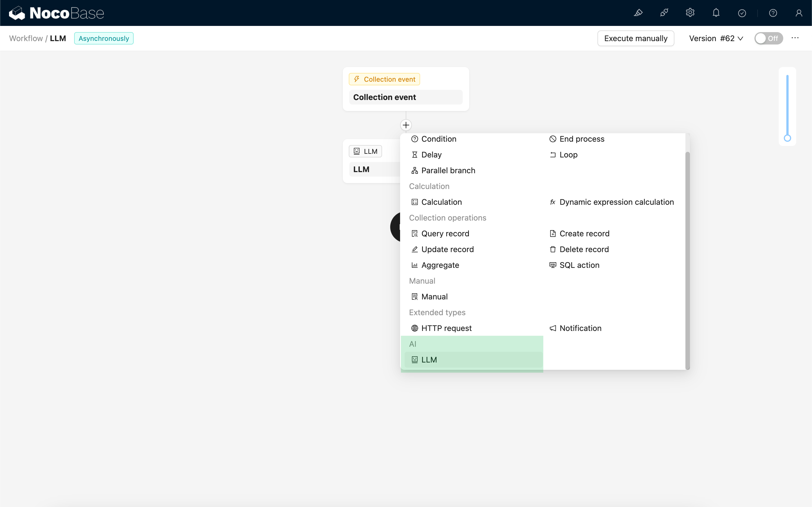Screen dimensions: 812x507
Task: Choose the Condition node type
Action: 438,139
